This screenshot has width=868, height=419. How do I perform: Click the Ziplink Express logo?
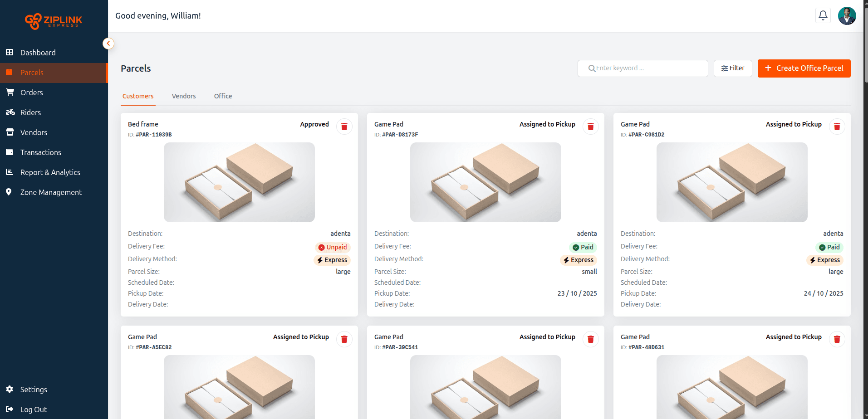click(54, 21)
